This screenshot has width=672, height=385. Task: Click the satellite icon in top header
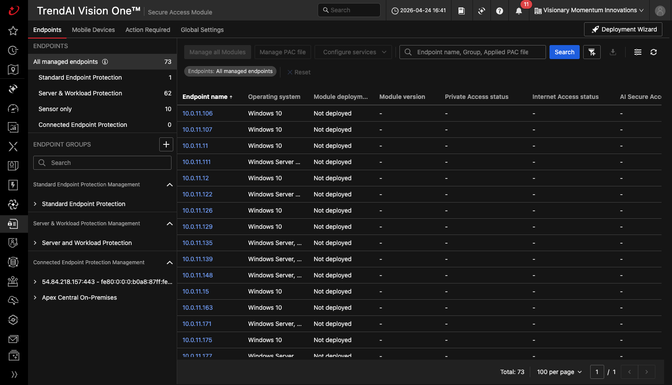pos(481,11)
